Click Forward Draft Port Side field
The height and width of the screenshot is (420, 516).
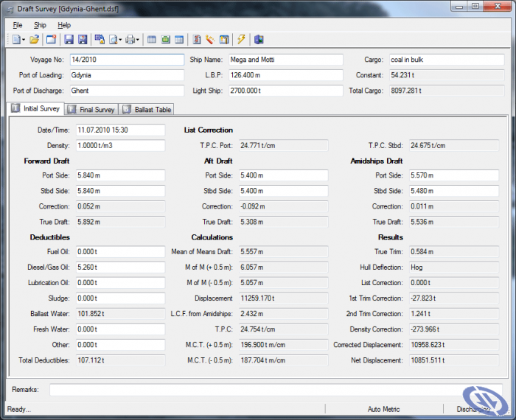(120, 175)
